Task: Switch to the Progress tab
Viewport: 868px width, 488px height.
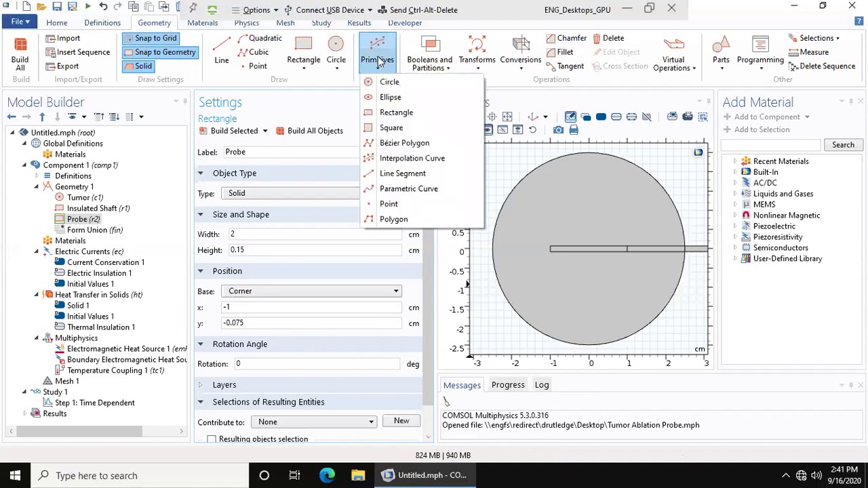Action: coord(508,385)
